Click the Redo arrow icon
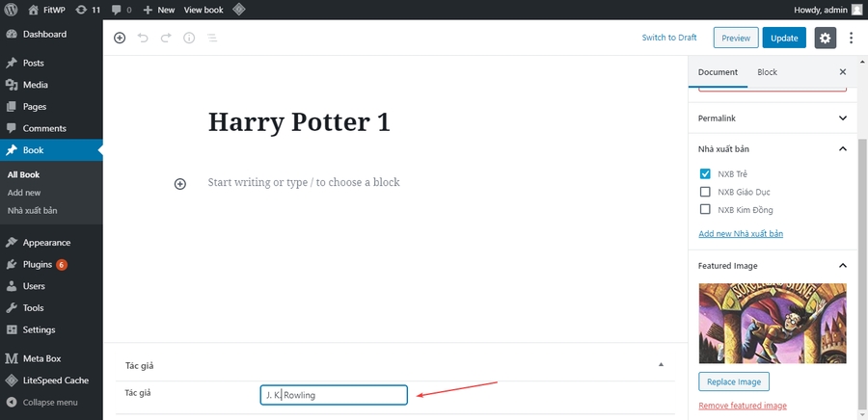Image resolution: width=868 pixels, height=420 pixels. pos(166,38)
